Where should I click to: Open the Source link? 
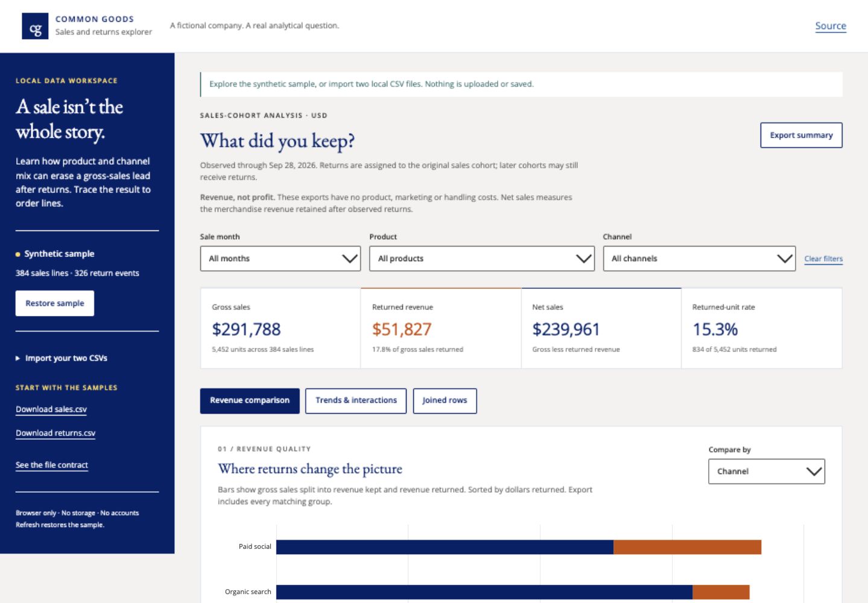point(831,26)
